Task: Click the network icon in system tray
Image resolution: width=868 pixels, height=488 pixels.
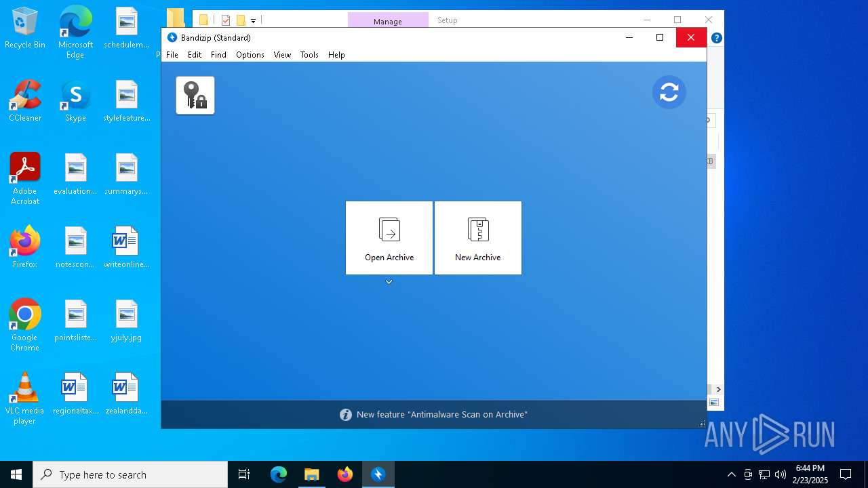Action: coord(764,474)
